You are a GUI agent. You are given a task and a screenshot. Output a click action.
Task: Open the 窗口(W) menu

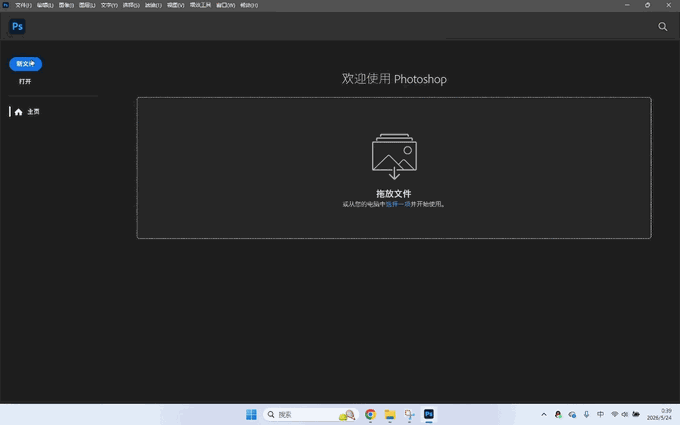tap(226, 5)
